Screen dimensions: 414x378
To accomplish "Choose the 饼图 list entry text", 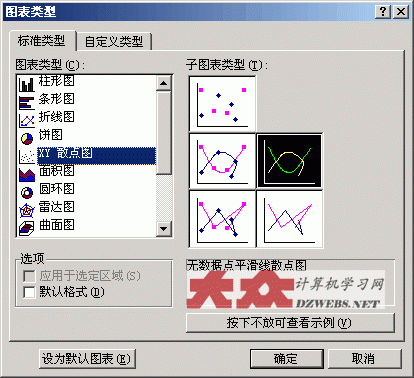I will pyautogui.click(x=51, y=135).
